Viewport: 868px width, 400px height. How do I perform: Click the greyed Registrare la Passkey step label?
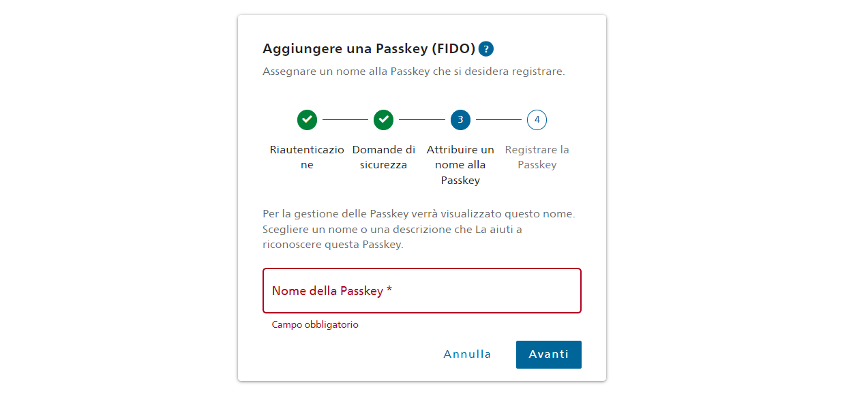click(537, 157)
